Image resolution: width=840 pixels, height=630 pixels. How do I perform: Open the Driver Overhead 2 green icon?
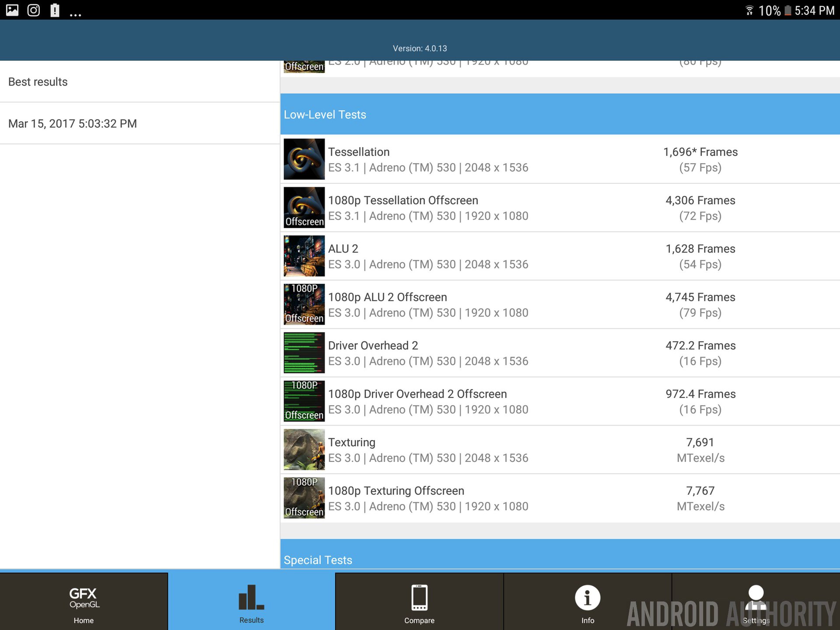point(304,353)
